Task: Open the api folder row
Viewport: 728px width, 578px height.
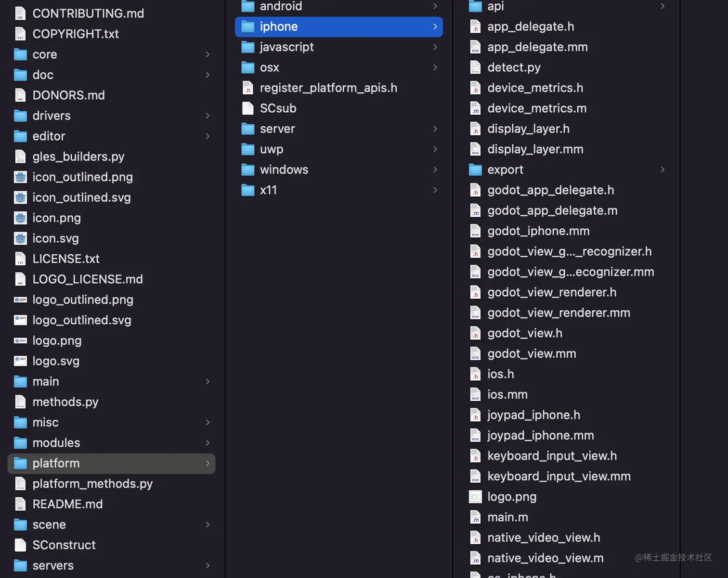Action: tap(566, 6)
